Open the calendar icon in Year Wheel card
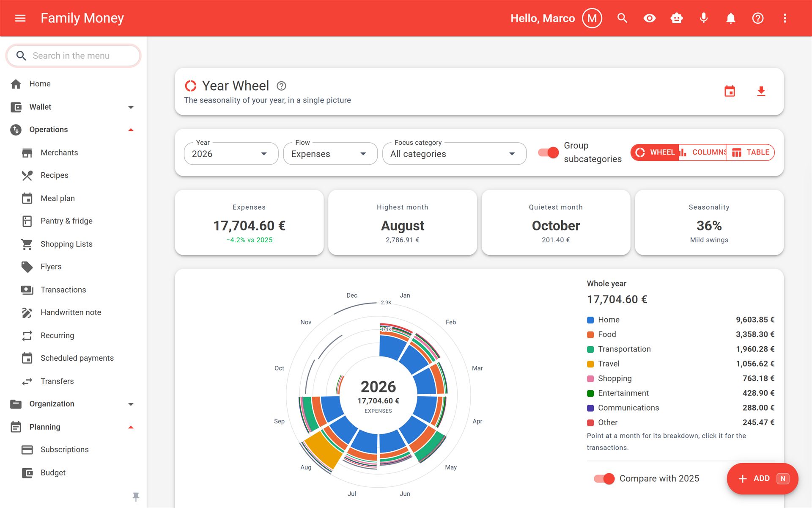This screenshot has height=508, width=812. click(730, 91)
